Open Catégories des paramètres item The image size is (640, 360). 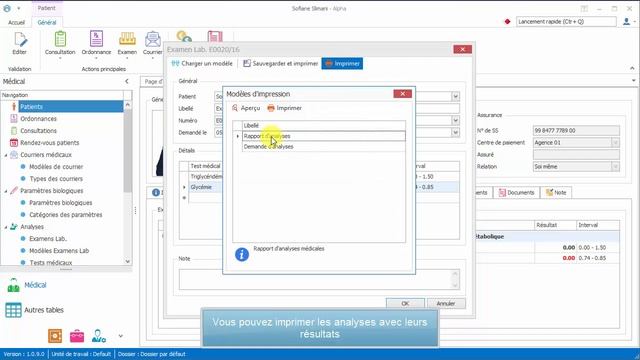(65, 215)
